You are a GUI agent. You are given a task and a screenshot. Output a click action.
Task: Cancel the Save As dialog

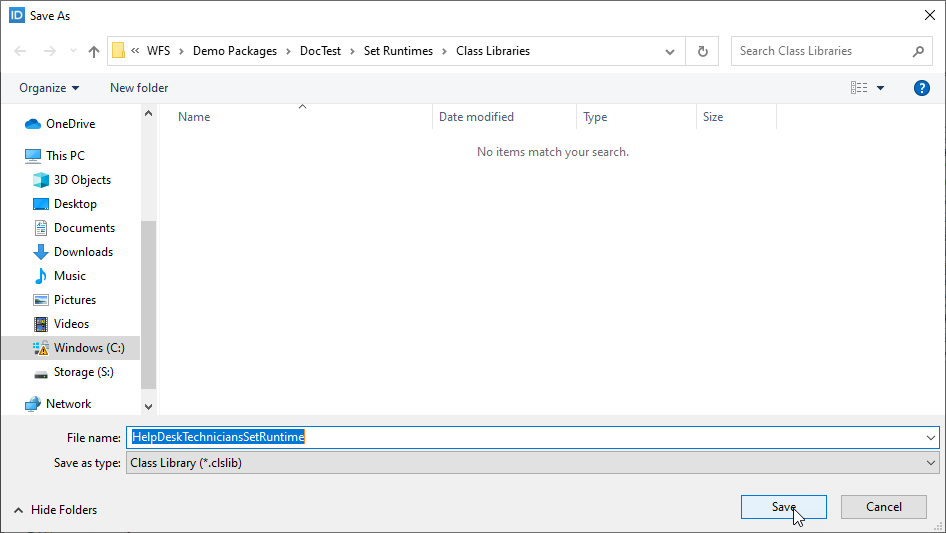(884, 507)
